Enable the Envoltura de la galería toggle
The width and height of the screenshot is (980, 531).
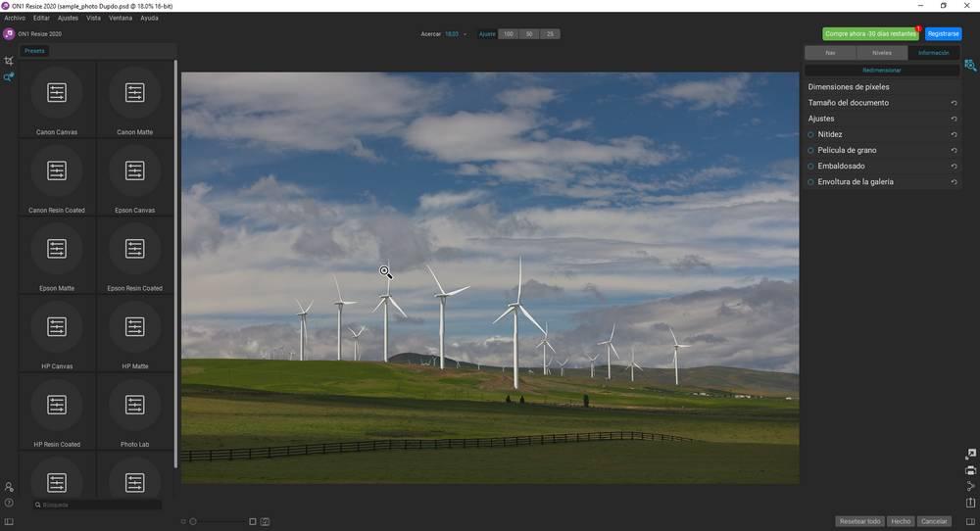point(810,182)
